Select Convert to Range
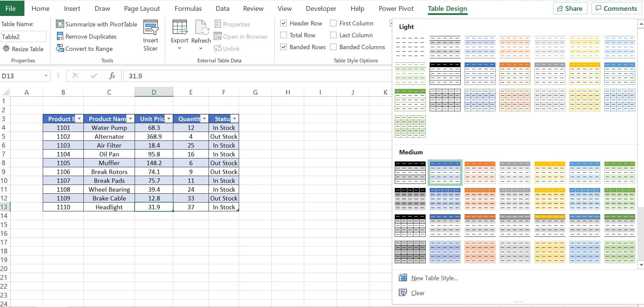This screenshot has width=644, height=307. pyautogui.click(x=84, y=49)
